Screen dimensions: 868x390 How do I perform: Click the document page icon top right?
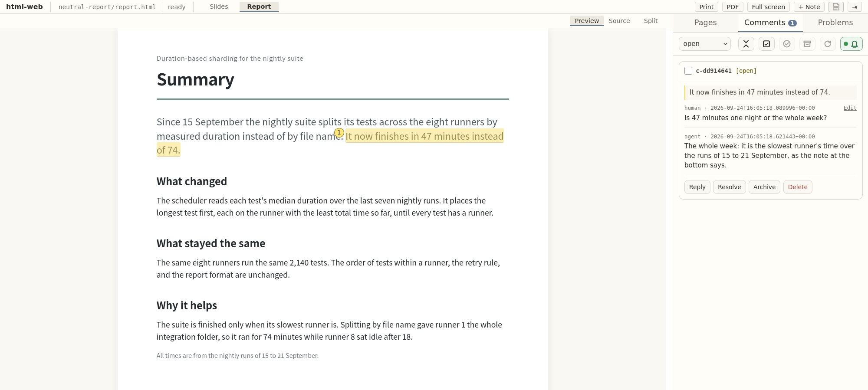coord(836,7)
